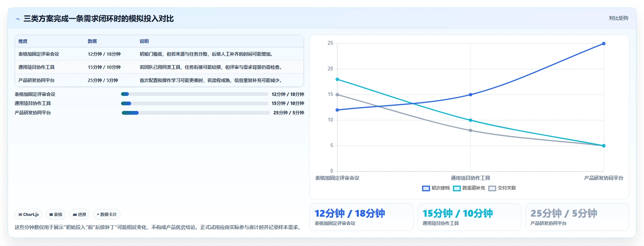Click table data cell 25分钟 / 5分钟
The width and height of the screenshot is (644, 246).
[103, 80]
